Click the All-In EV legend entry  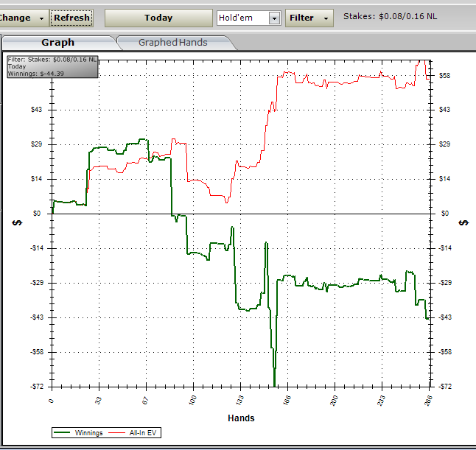click(x=133, y=433)
